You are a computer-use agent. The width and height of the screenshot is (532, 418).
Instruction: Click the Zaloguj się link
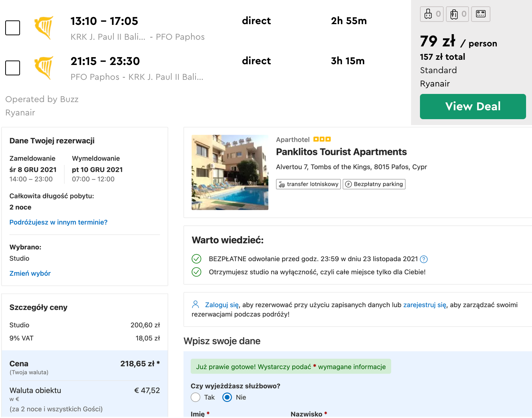pos(222,305)
